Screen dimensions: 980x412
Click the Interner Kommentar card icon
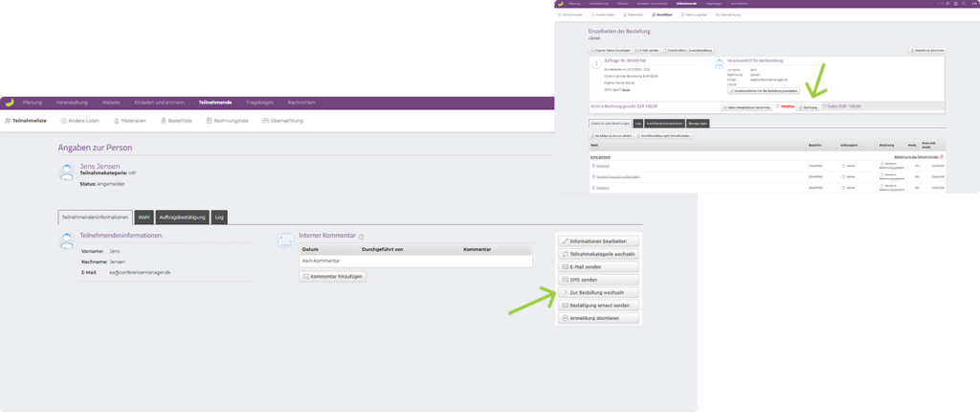pos(286,240)
